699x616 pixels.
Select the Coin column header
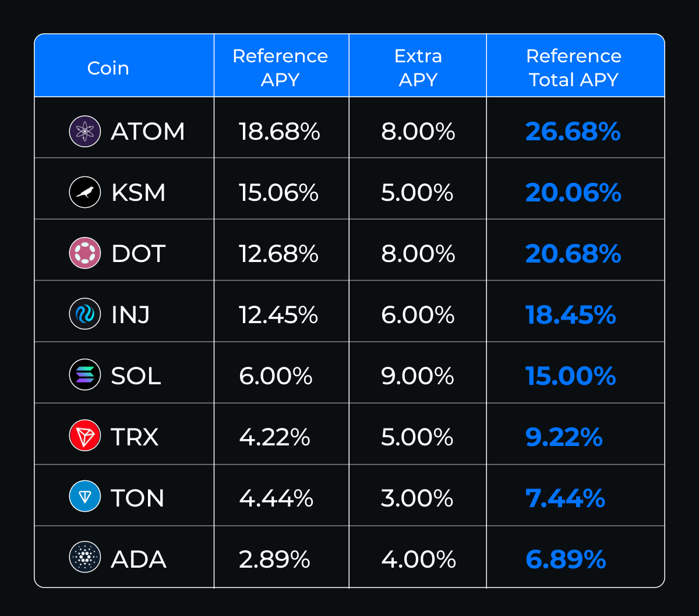click(108, 68)
